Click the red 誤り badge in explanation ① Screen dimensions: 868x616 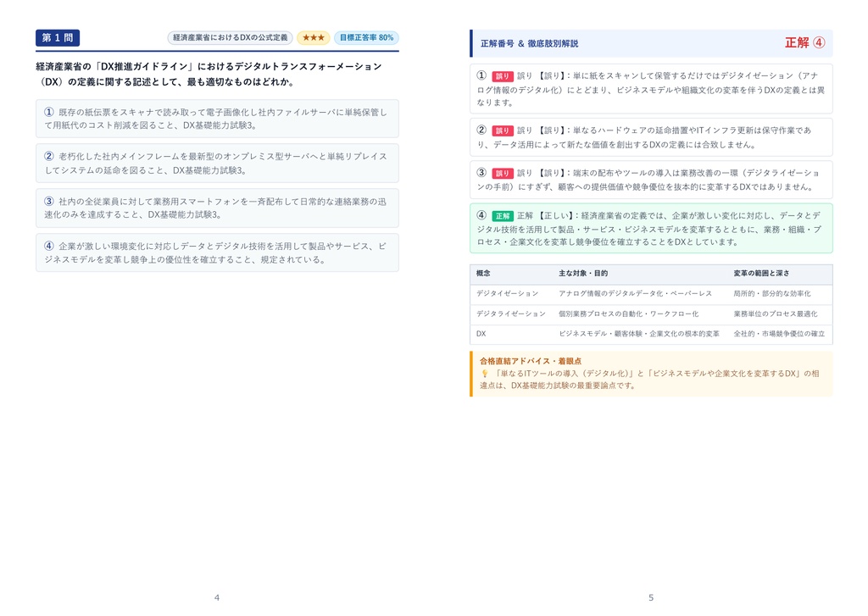(x=502, y=76)
